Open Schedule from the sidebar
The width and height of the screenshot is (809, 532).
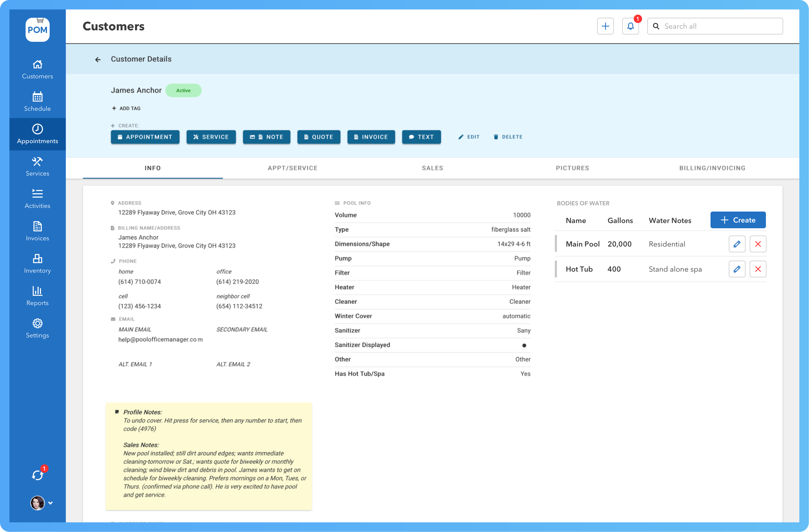click(x=37, y=101)
